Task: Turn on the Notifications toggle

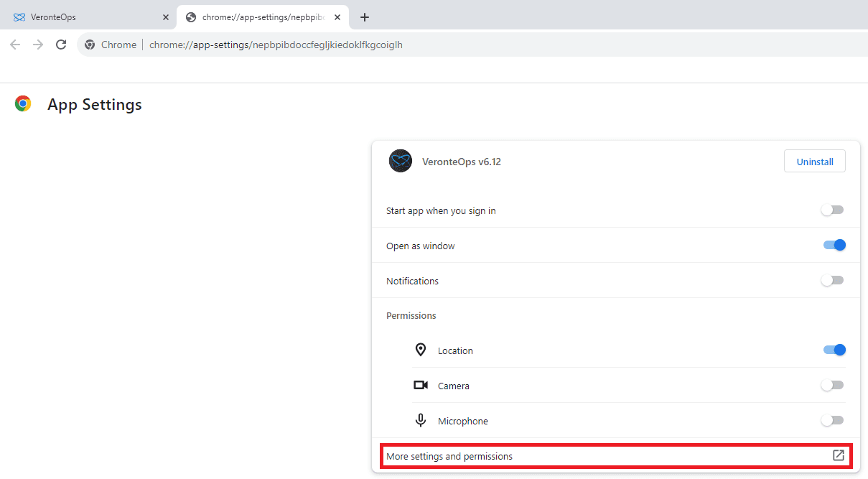Action: pos(833,281)
